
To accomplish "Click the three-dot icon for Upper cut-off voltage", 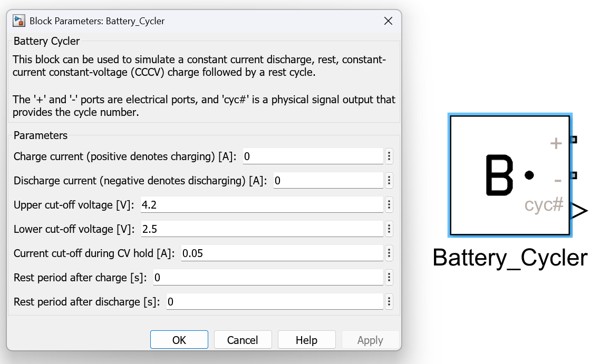I will pyautogui.click(x=389, y=204).
